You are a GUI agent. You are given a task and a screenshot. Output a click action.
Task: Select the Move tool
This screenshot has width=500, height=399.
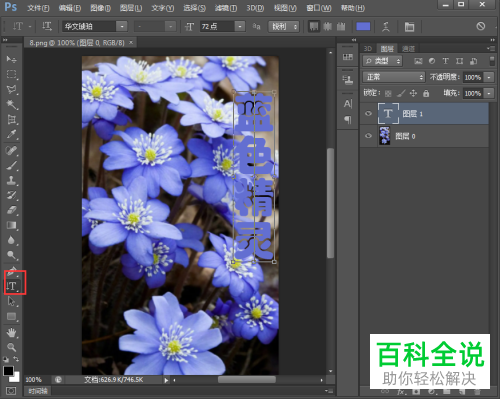[x=11, y=59]
